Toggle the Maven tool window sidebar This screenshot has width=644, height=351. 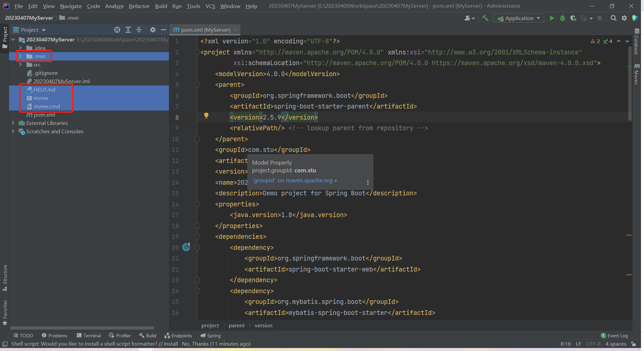637,74
